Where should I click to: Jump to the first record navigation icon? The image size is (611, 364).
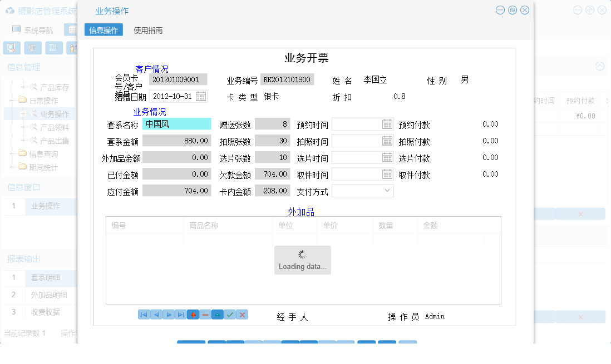(143, 315)
